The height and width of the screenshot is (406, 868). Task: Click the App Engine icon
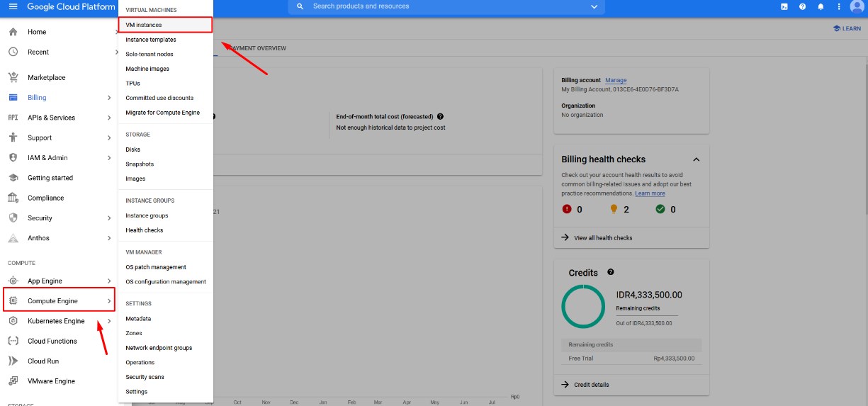(13, 281)
